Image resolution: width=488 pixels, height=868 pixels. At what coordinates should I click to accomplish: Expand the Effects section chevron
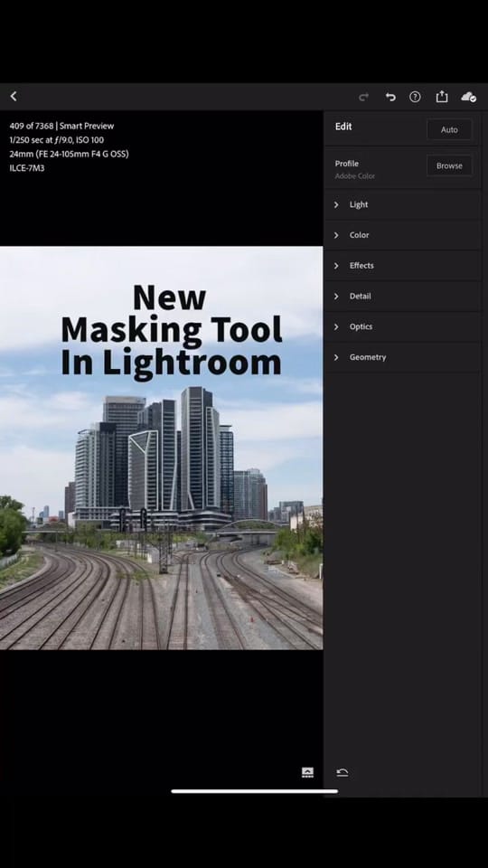[336, 266]
